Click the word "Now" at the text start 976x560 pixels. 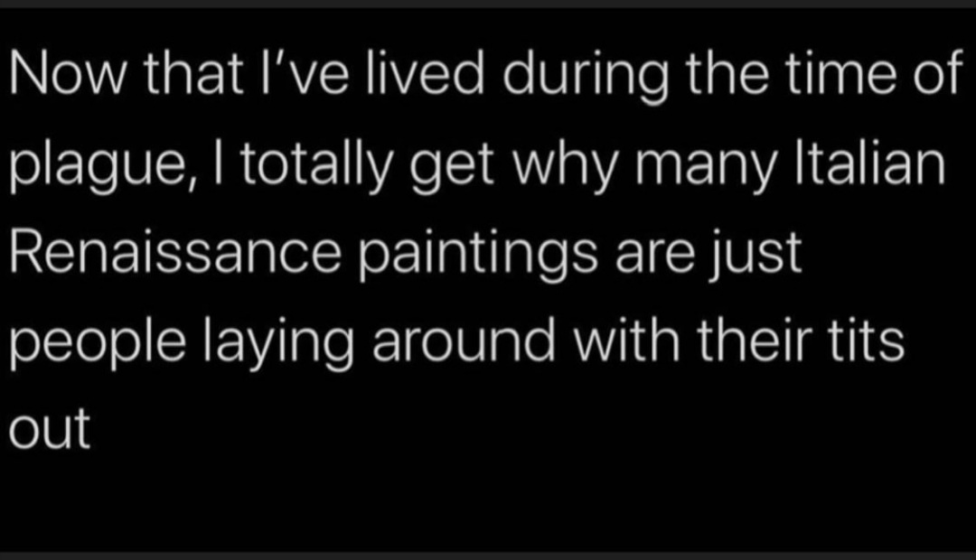(67, 74)
